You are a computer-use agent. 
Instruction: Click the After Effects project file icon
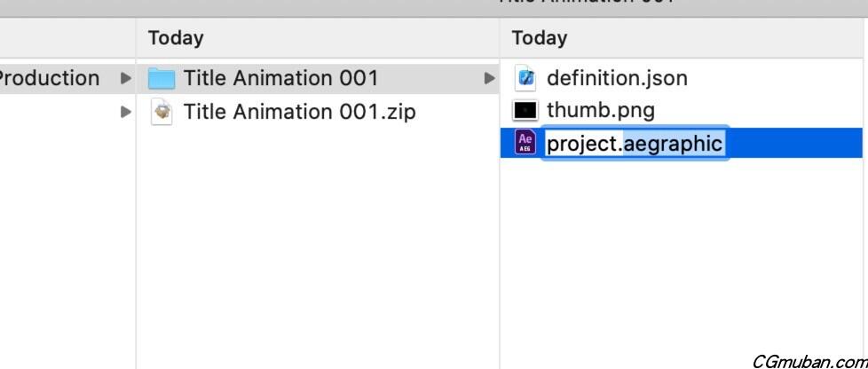point(525,143)
